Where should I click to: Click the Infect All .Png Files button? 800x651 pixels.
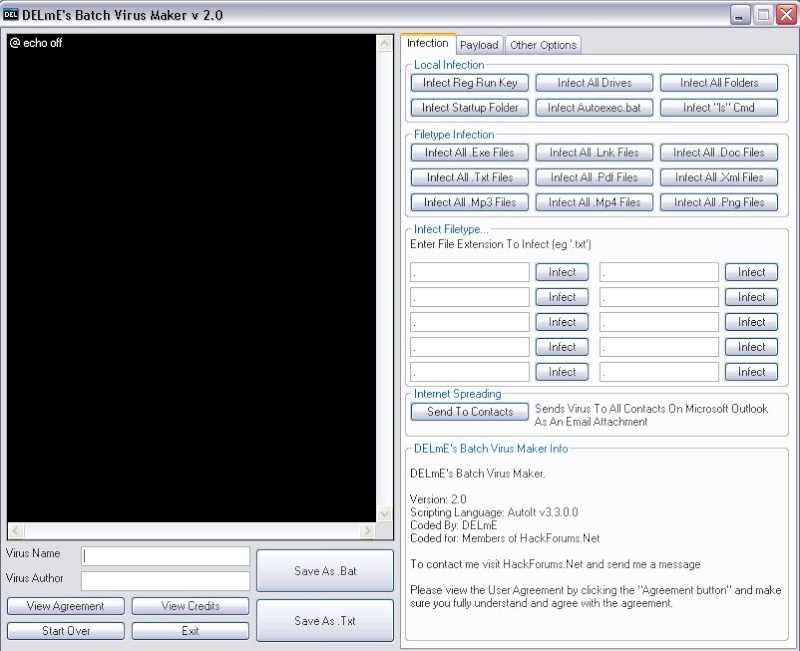tap(719, 203)
